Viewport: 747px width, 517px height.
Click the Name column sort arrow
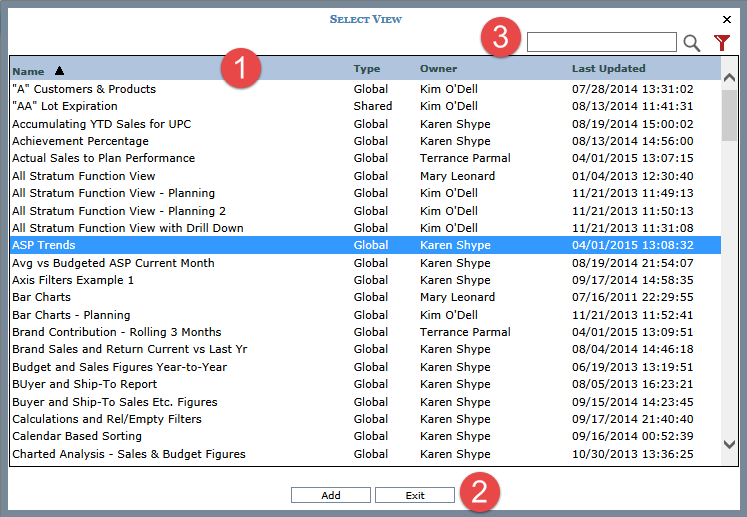[x=59, y=71]
